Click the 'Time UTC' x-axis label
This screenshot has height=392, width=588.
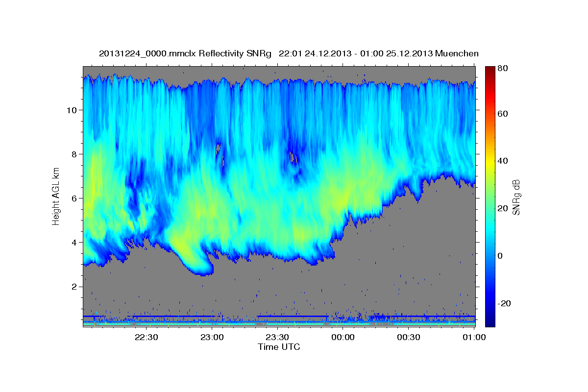(279, 347)
